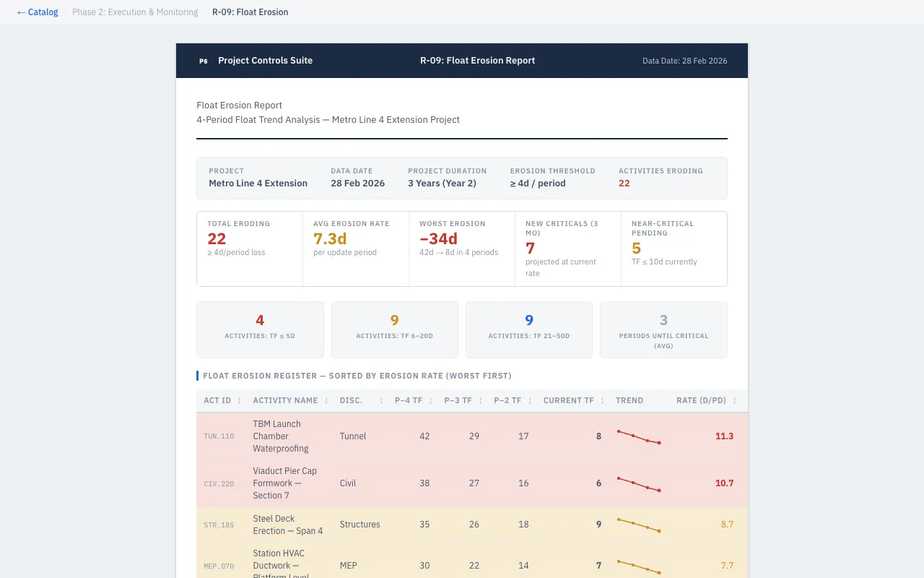The height and width of the screenshot is (578, 924).
Task: Select the R-09: Float Erosion breadcrumb
Action: (x=250, y=12)
